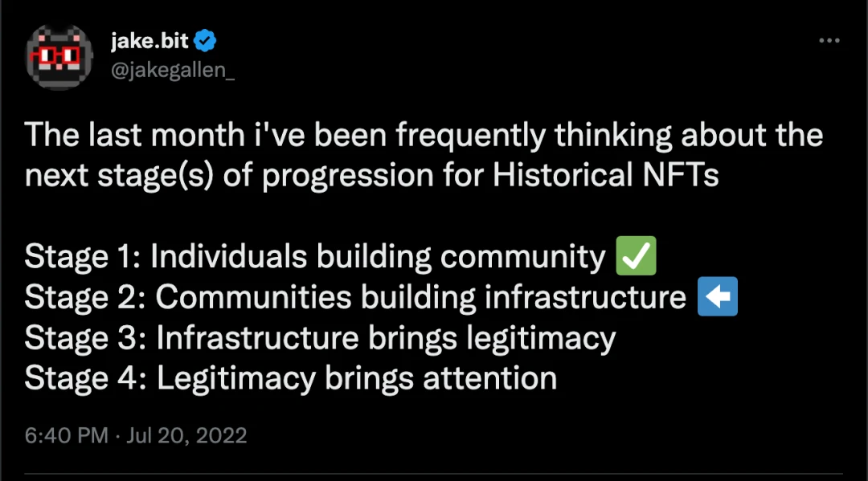Click the blue verified badge
868x481 pixels.
[x=207, y=40]
